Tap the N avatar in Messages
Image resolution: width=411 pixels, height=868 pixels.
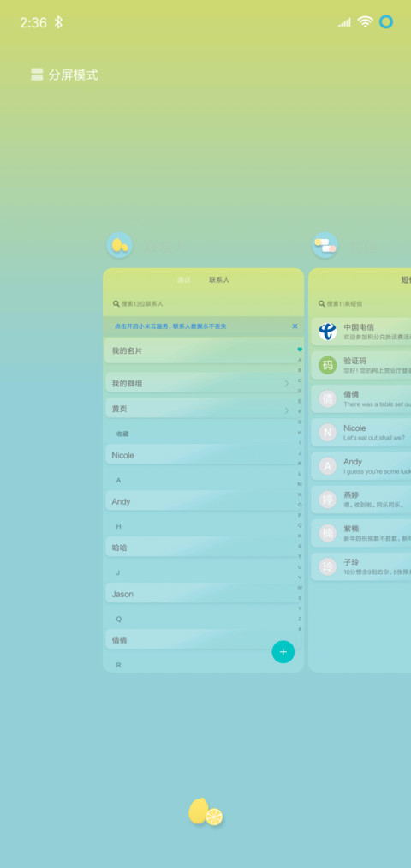point(327,433)
